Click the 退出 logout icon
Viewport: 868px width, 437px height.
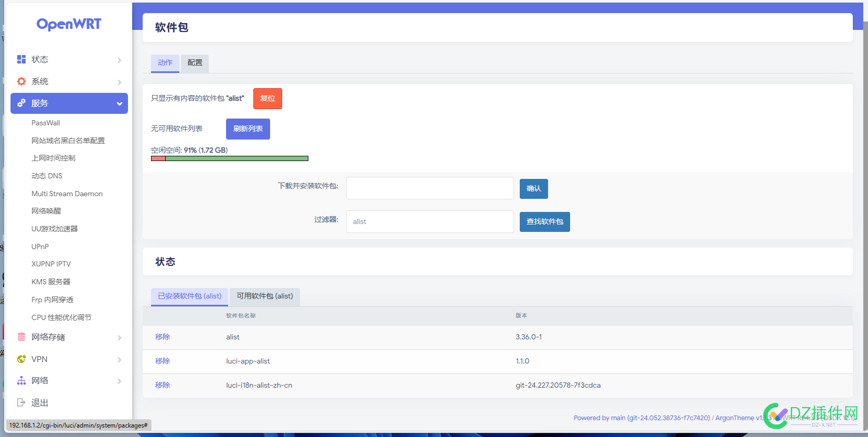22,402
